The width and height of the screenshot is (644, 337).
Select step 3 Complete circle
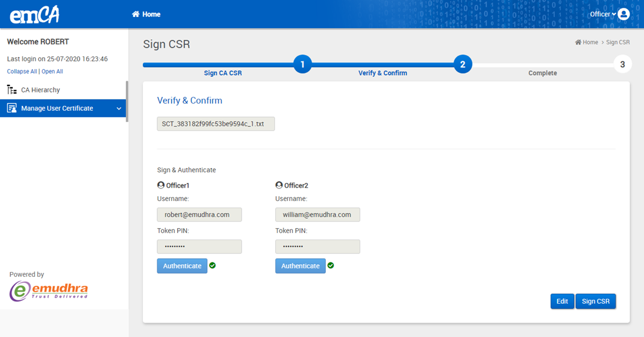tap(622, 64)
